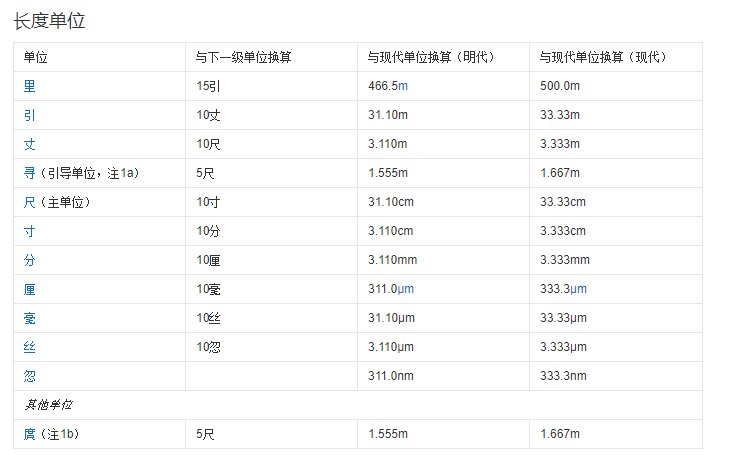736x455 pixels.
Task: Select the 1.667m value in the 庹 row
Action: coord(560,434)
